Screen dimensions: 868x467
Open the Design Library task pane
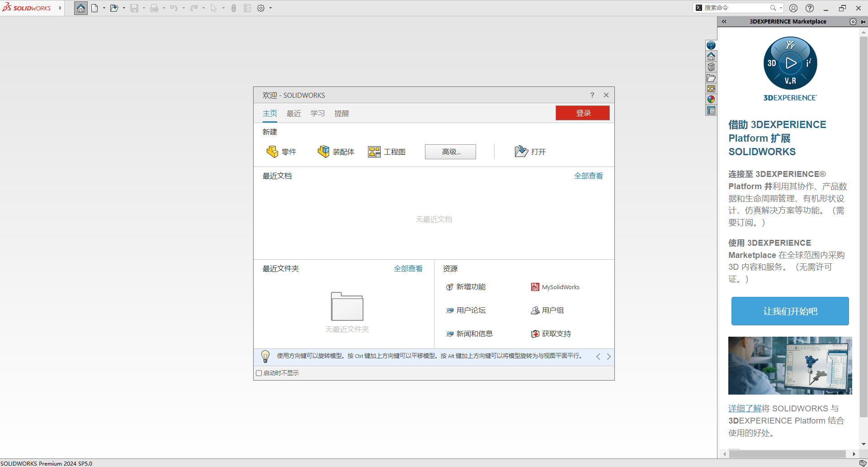pyautogui.click(x=711, y=67)
